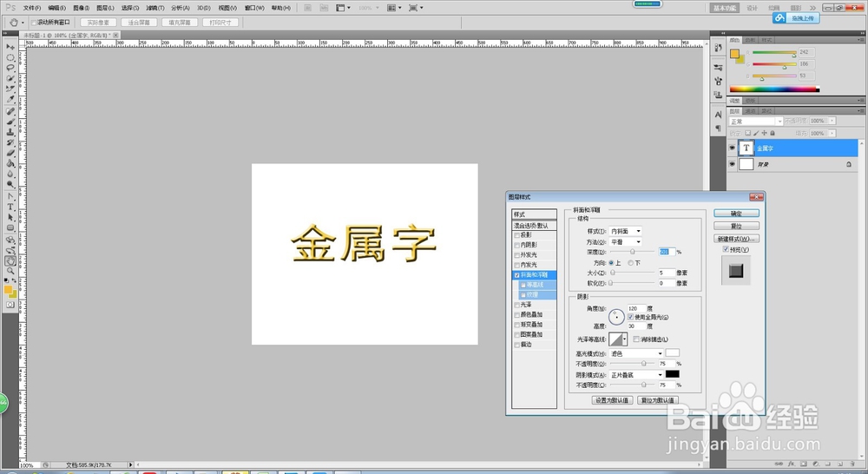Click the angle dial in dialog
This screenshot has width=868, height=474.
click(616, 317)
